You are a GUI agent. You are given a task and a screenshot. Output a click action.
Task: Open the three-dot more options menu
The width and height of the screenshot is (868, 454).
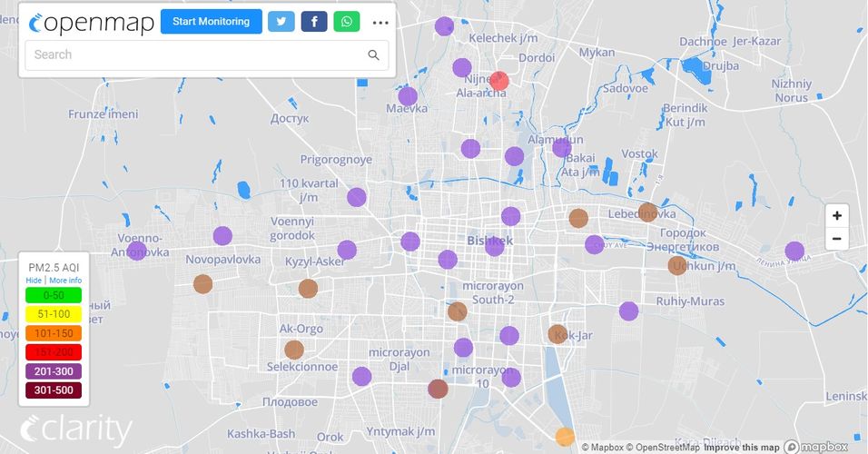coord(380,23)
